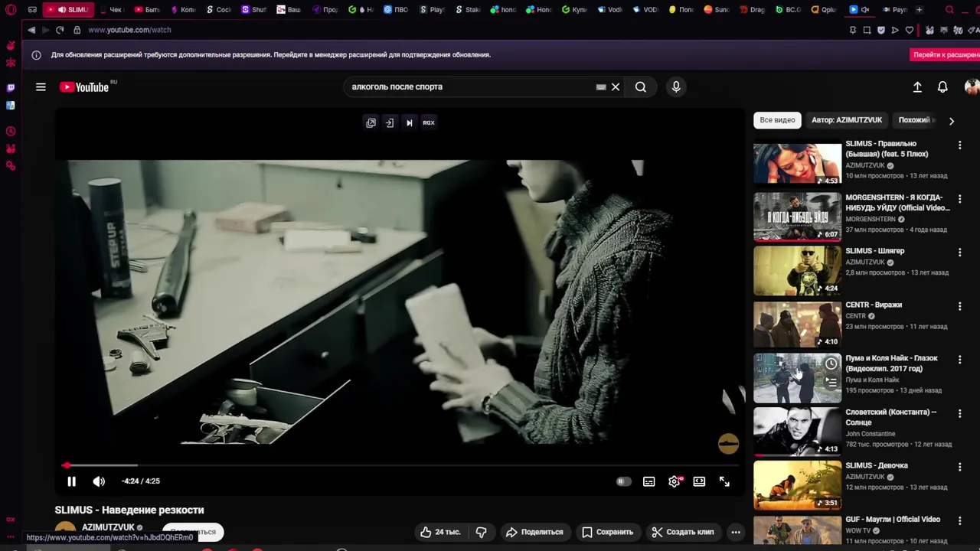Go back in browser

click(x=31, y=30)
